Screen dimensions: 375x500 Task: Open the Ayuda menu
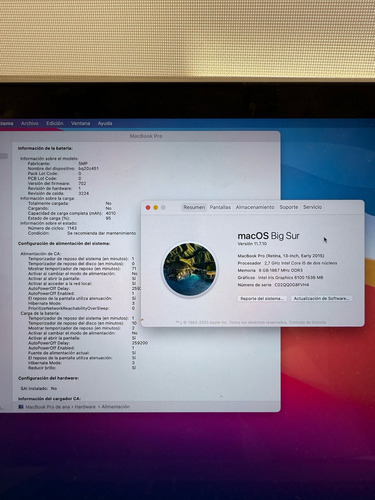105,123
